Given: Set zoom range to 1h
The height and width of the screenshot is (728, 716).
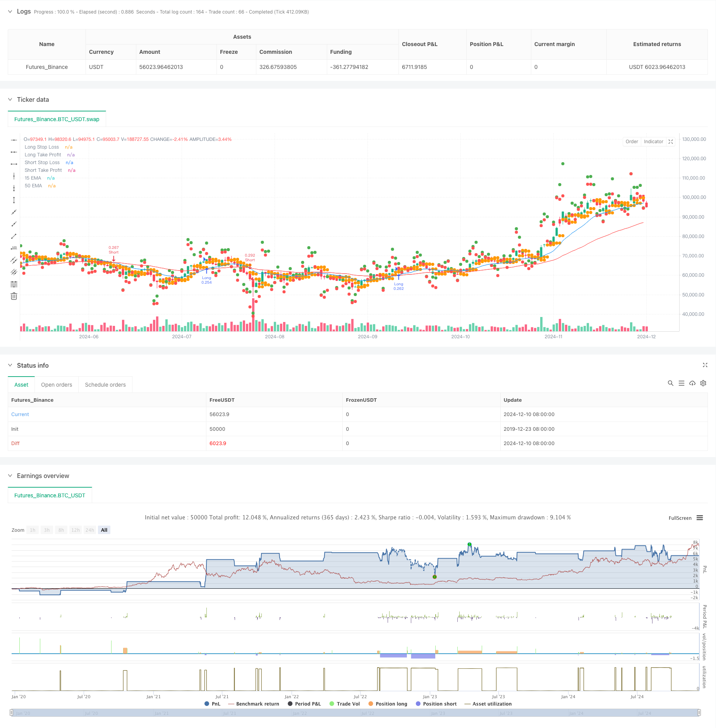Looking at the screenshot, I should click(33, 530).
